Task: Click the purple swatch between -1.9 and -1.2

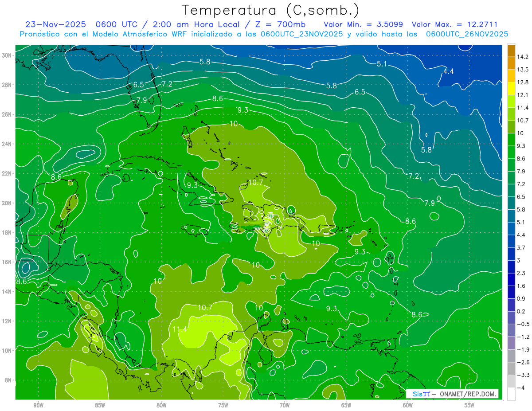Action: [511, 343]
